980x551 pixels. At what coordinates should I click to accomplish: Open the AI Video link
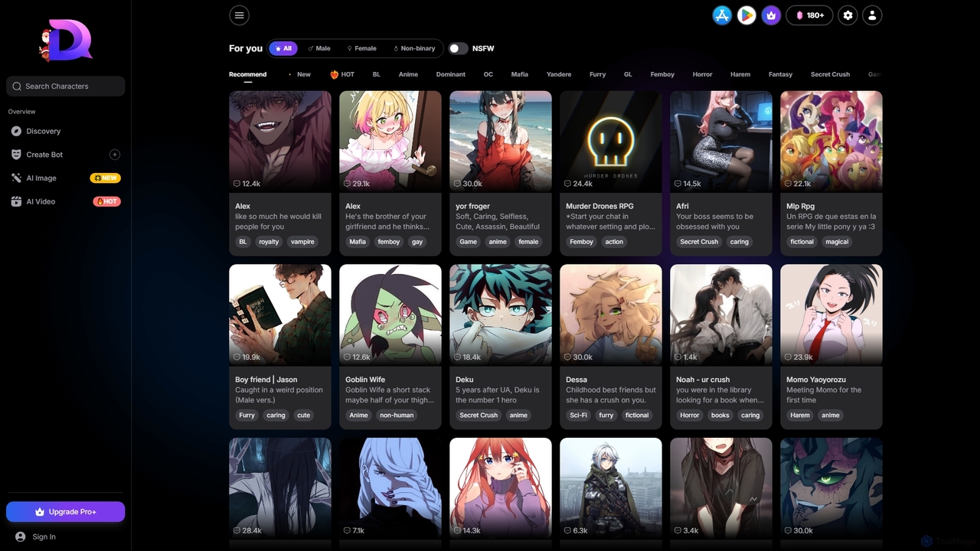coord(41,202)
